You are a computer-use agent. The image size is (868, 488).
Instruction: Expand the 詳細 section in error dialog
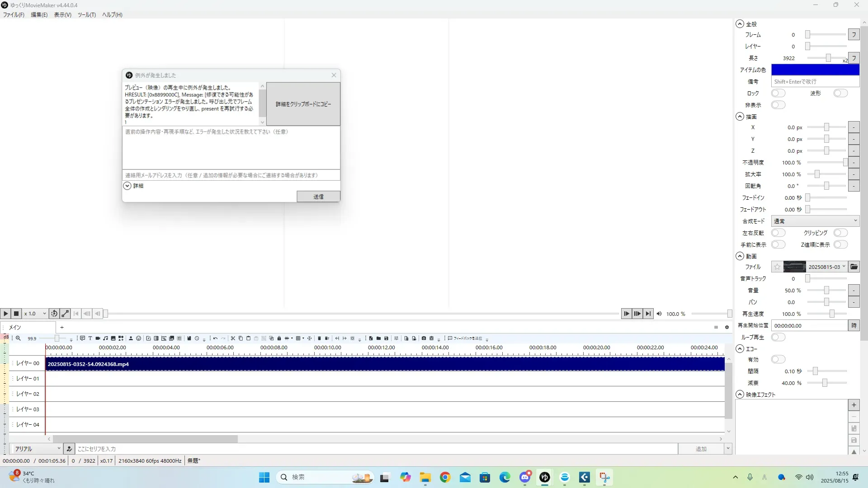pos(127,186)
